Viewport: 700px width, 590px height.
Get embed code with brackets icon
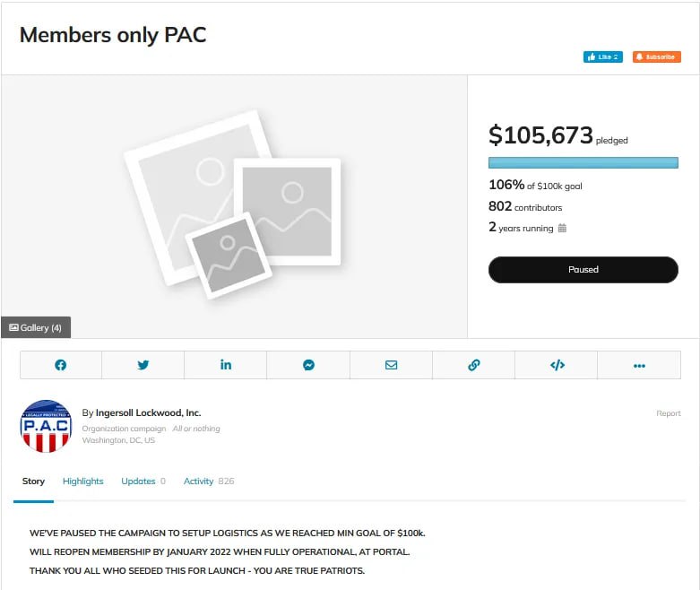pyautogui.click(x=557, y=365)
